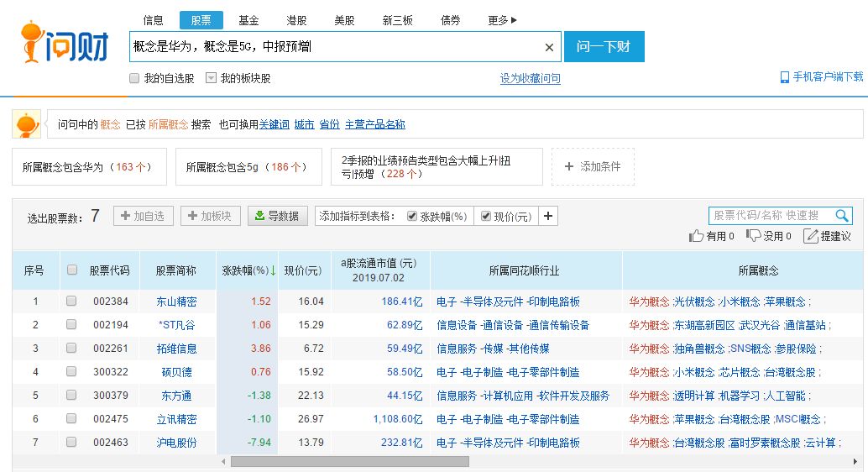Click the green sort arrow in 涨跌幅 header

(x=273, y=270)
